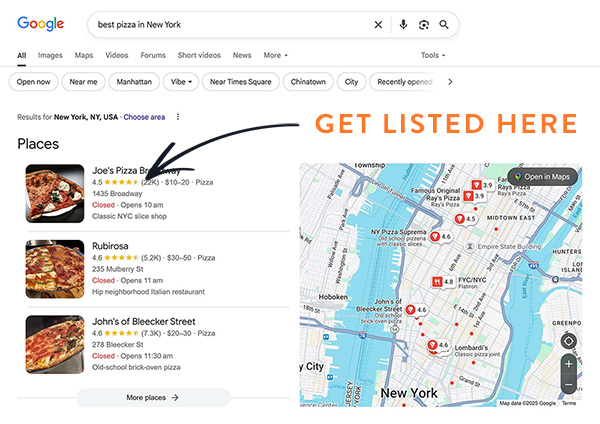Switch to the Images tab
Screen dimensions: 600x424
pyautogui.click(x=50, y=55)
